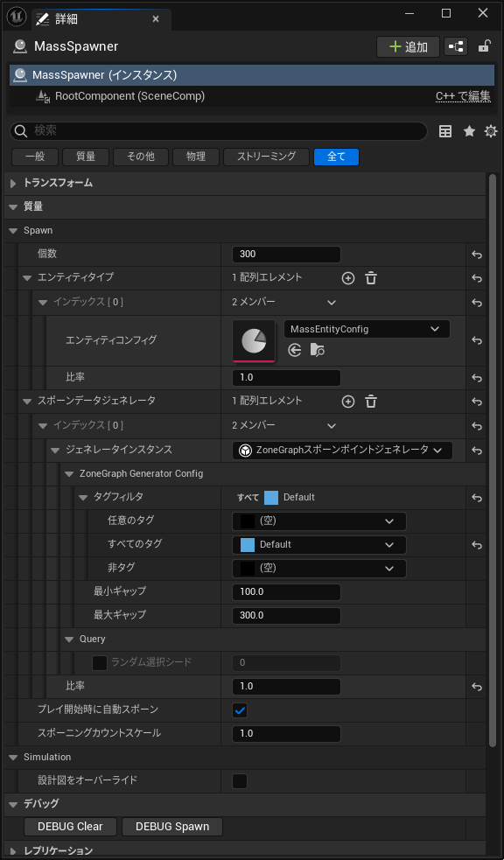Add element to スポーンデータジェネレータ array
Screen dimensions: 504x860
(x=348, y=402)
